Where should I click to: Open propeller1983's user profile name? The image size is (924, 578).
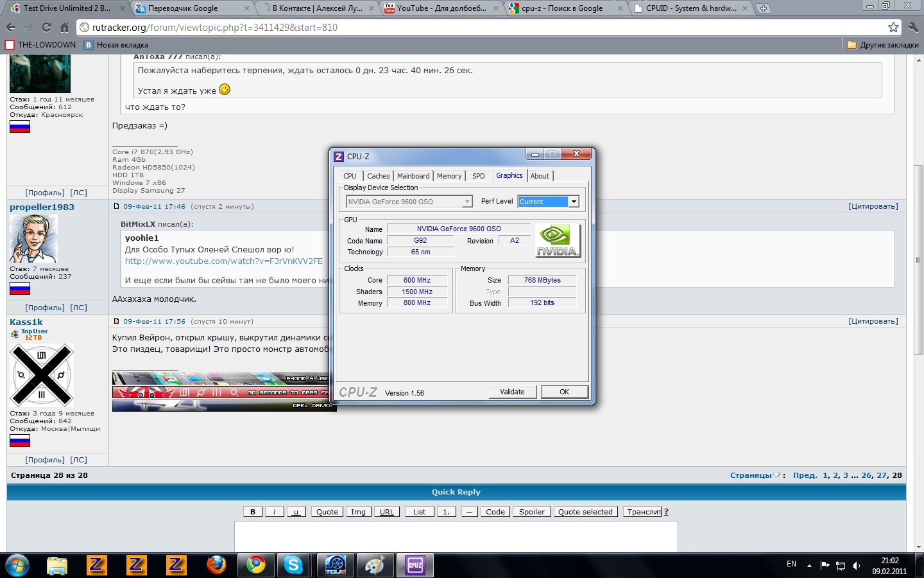pyautogui.click(x=42, y=207)
